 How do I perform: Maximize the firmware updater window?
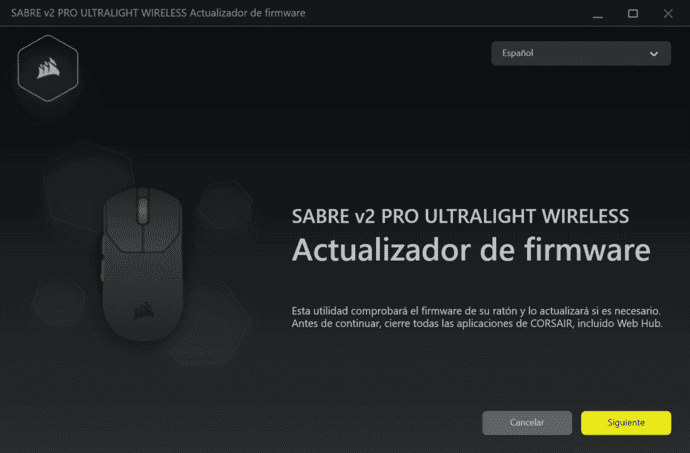point(633,14)
